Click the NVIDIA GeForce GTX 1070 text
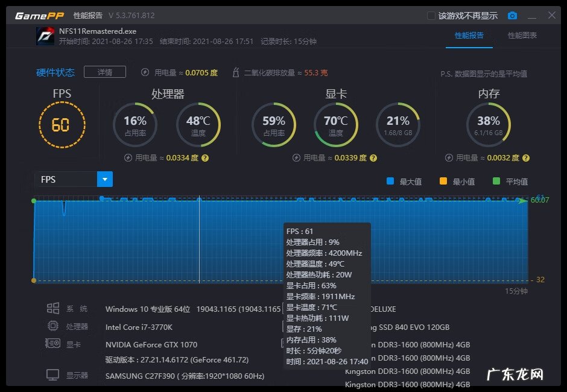This screenshot has width=567, height=392. pyautogui.click(x=151, y=344)
